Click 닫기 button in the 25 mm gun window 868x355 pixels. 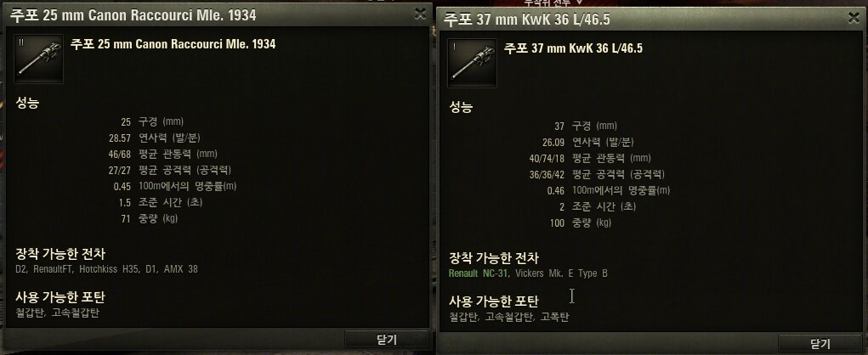point(387,340)
